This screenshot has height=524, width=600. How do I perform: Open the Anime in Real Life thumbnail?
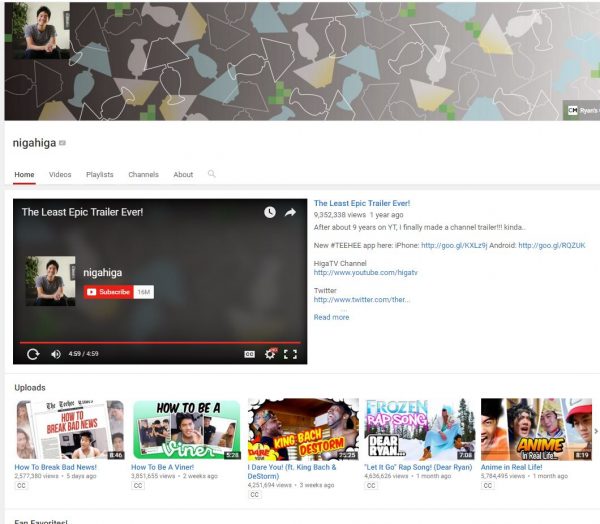[x=536, y=429]
